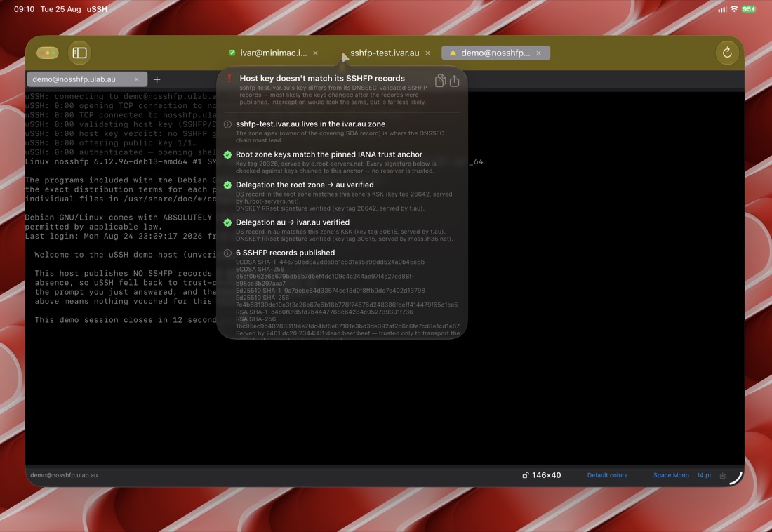Click the export icon in status bar
This screenshot has width=772, height=532.
tap(722, 475)
